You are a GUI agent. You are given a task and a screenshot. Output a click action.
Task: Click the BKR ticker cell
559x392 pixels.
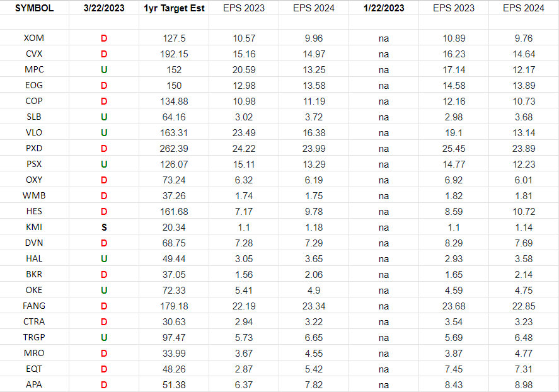34,274
